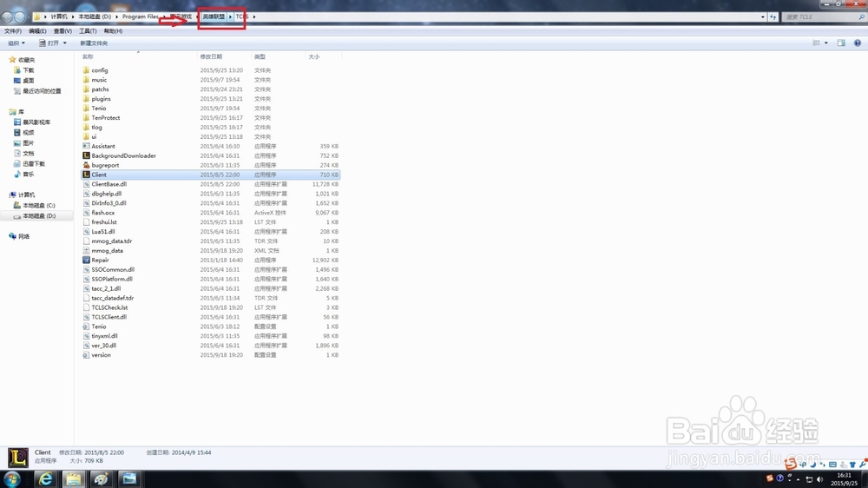Click the 新建文件夹 toolbar button
The width and height of the screenshot is (868, 488).
pyautogui.click(x=94, y=43)
